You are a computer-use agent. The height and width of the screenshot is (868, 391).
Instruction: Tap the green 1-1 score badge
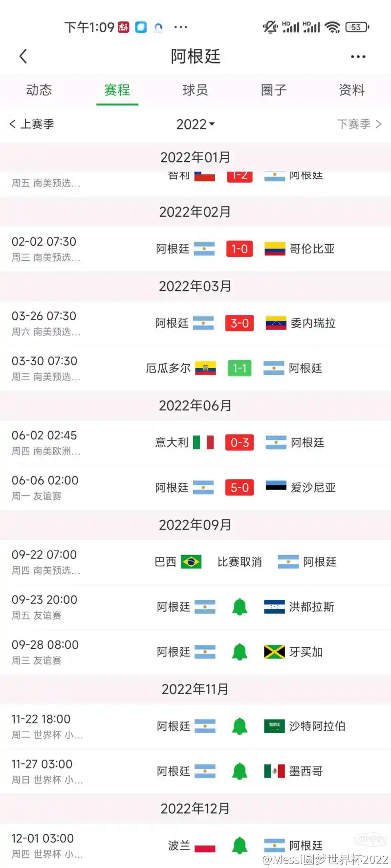click(239, 368)
